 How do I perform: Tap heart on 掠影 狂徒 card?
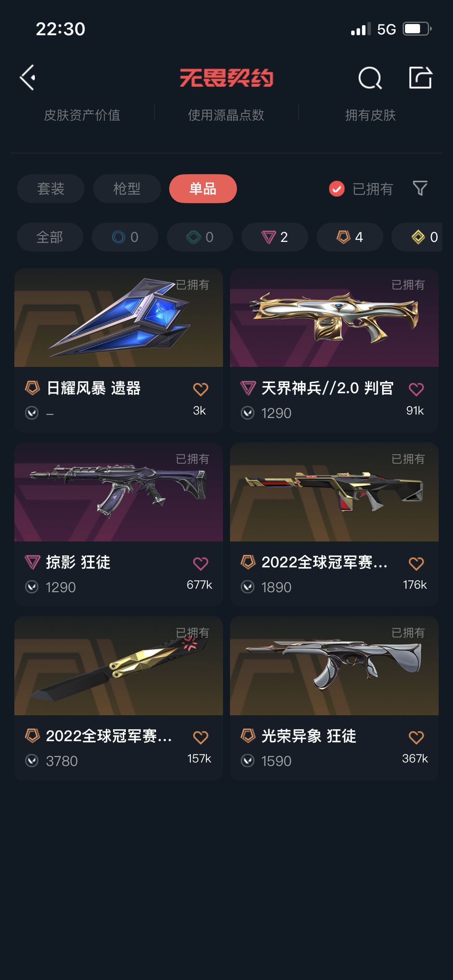(x=200, y=563)
